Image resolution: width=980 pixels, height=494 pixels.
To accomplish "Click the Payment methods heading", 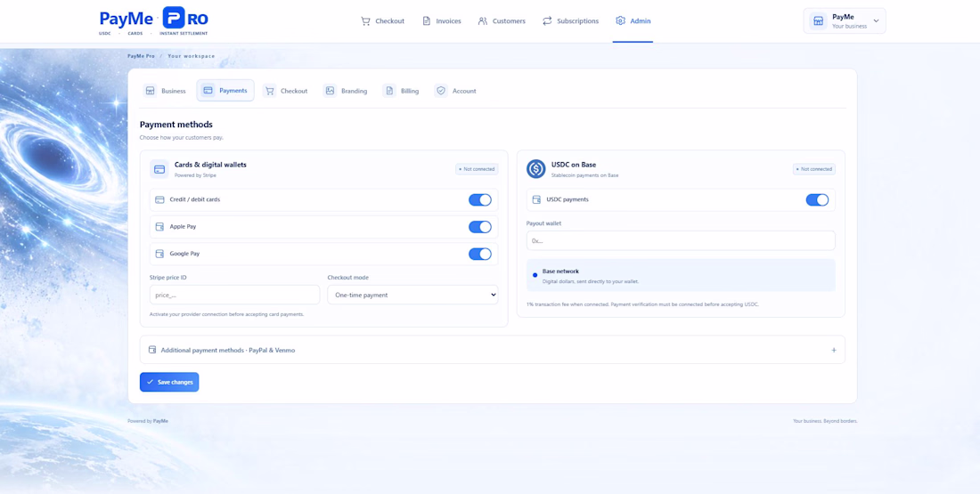I will coord(176,125).
